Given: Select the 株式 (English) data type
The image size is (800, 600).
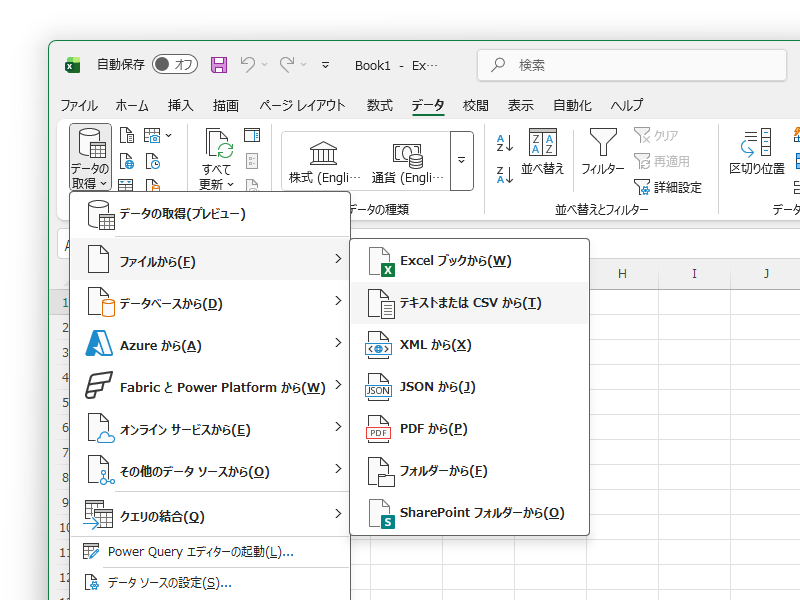Looking at the screenshot, I should [x=324, y=162].
